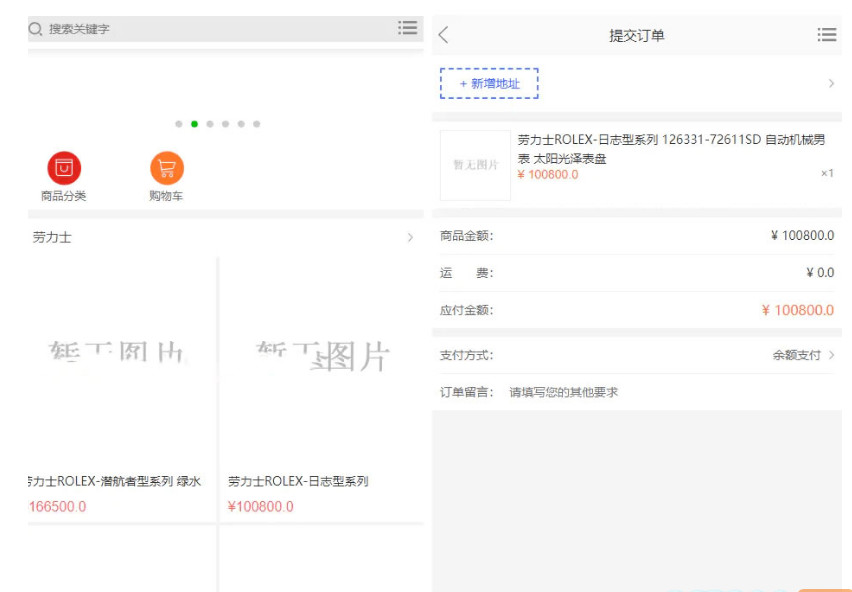This screenshot has width=852, height=592.
Task: Tap the menu icon on the 提交订单 header
Action: (x=827, y=34)
